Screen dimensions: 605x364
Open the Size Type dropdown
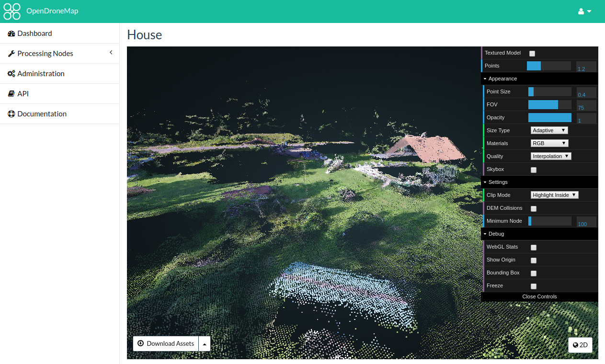[549, 130]
